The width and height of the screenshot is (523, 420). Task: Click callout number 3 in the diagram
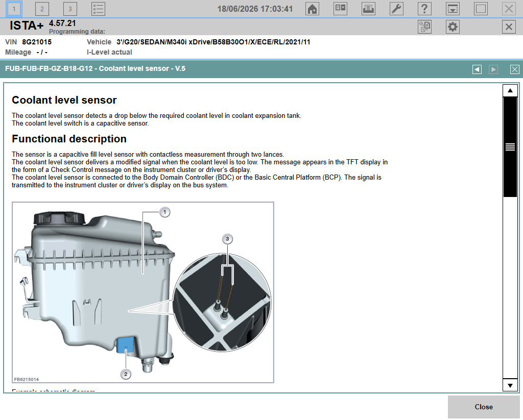227,239
